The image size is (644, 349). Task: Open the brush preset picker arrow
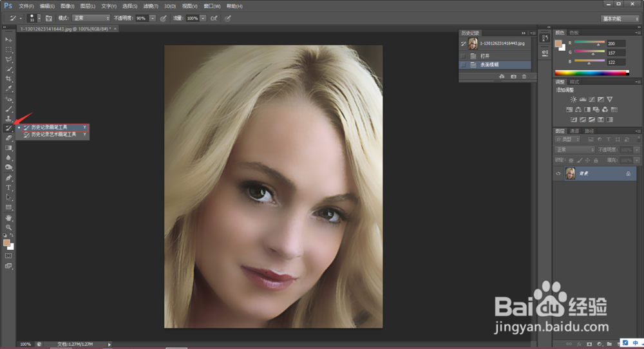click(x=39, y=18)
